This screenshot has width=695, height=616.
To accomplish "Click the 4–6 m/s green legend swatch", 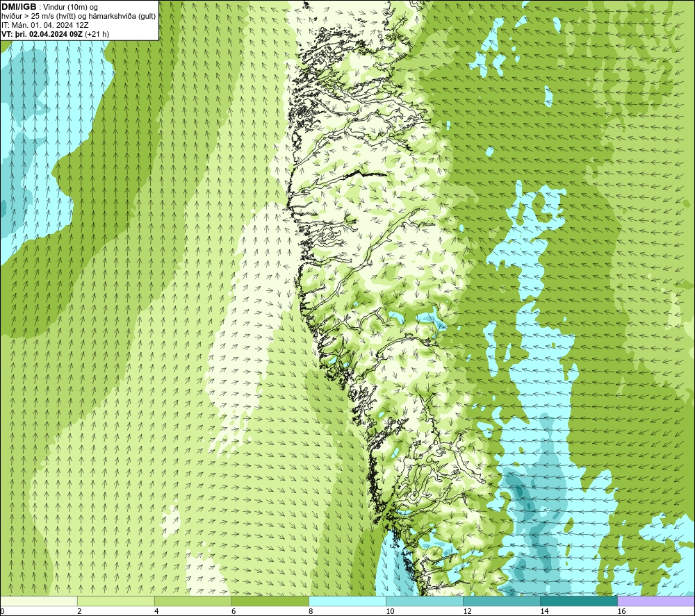I will (193, 601).
